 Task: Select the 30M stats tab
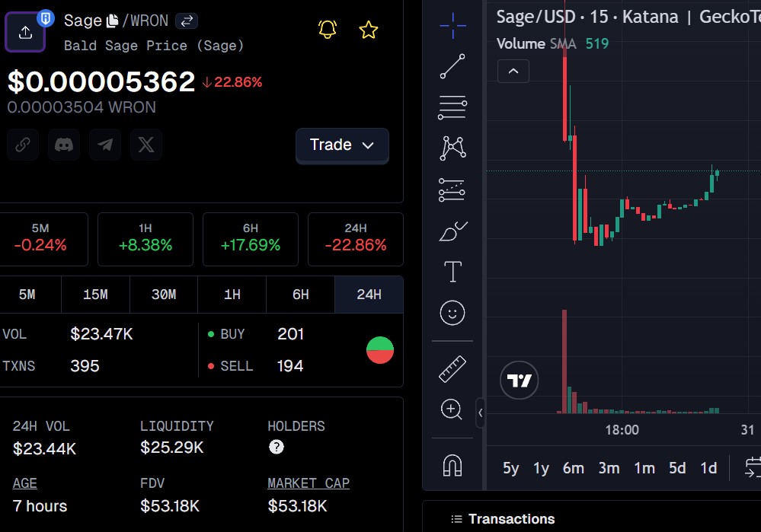click(164, 295)
